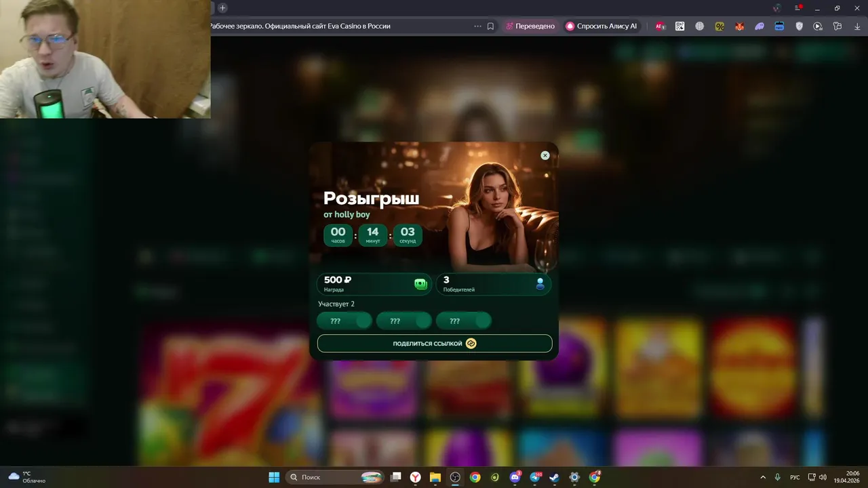Open the blue calendar-like extension icon

[779, 26]
